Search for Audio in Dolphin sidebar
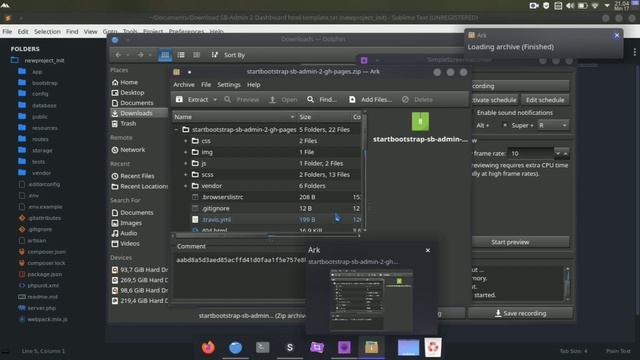 124,233
